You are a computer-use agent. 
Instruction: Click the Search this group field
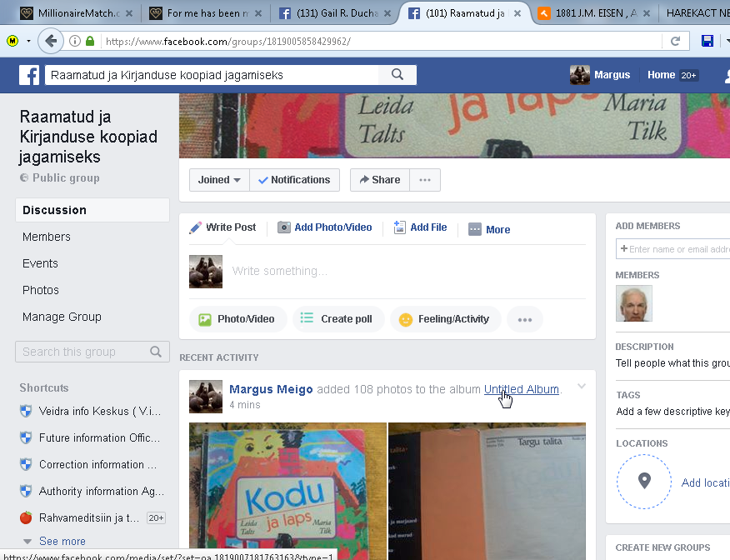[92, 352]
